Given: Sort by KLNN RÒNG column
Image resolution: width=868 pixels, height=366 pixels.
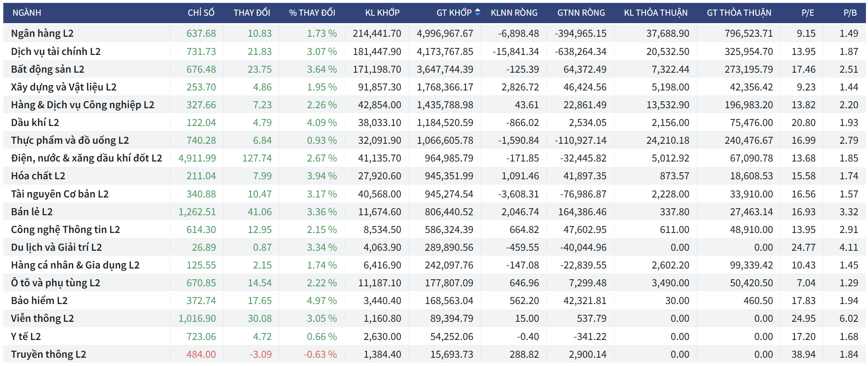Looking at the screenshot, I should 514,13.
